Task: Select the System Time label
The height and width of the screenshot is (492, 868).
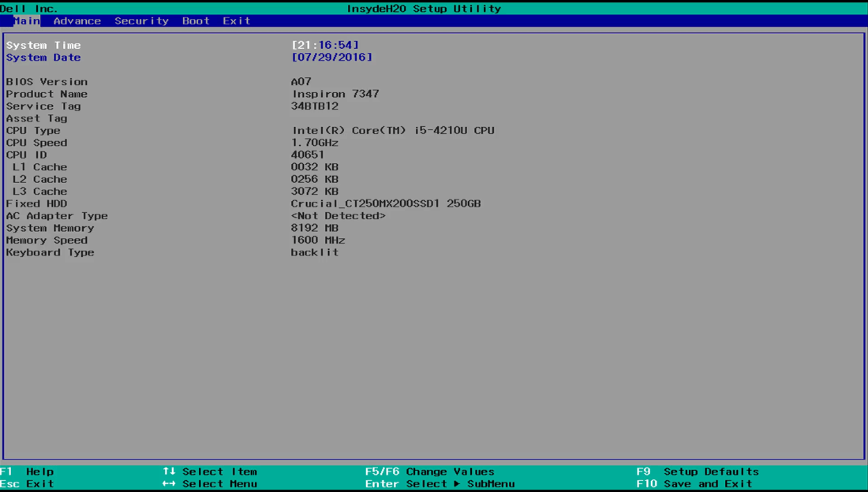Action: 43,46
